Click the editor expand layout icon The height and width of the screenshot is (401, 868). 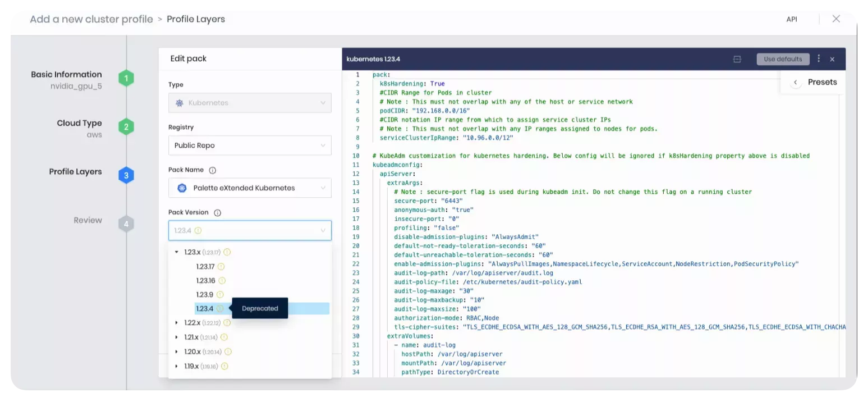point(737,59)
